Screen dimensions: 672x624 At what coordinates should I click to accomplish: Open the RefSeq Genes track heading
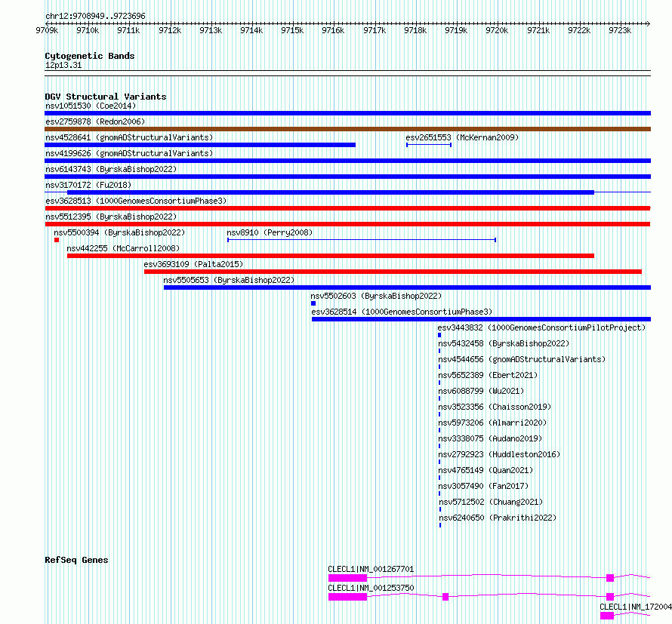click(x=76, y=560)
